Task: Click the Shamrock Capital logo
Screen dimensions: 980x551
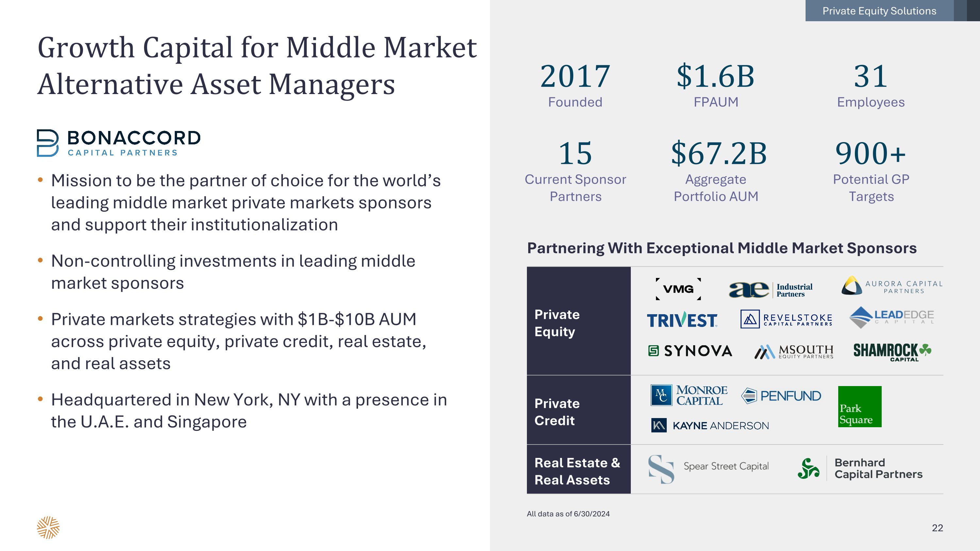Action: click(892, 352)
